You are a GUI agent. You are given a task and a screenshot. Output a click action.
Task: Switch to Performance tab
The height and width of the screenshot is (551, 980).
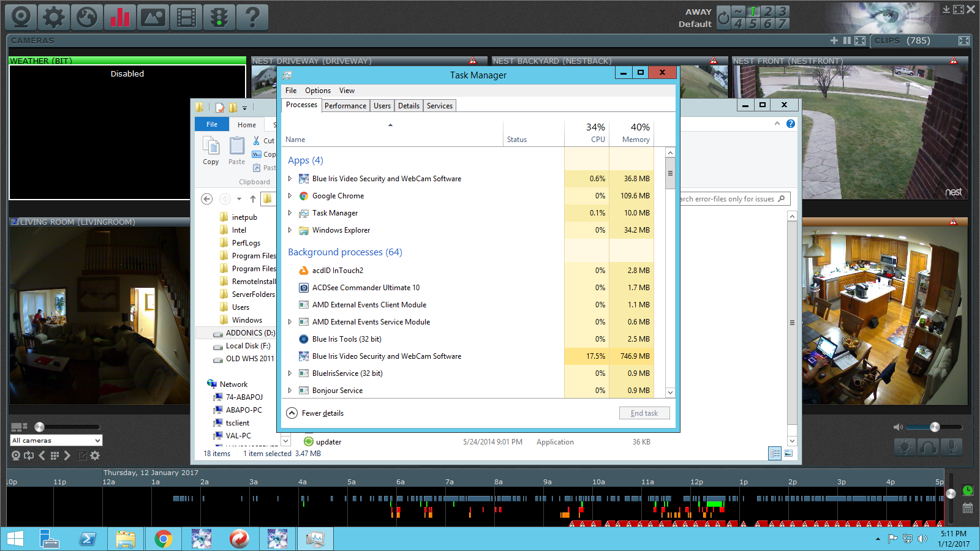coord(345,106)
